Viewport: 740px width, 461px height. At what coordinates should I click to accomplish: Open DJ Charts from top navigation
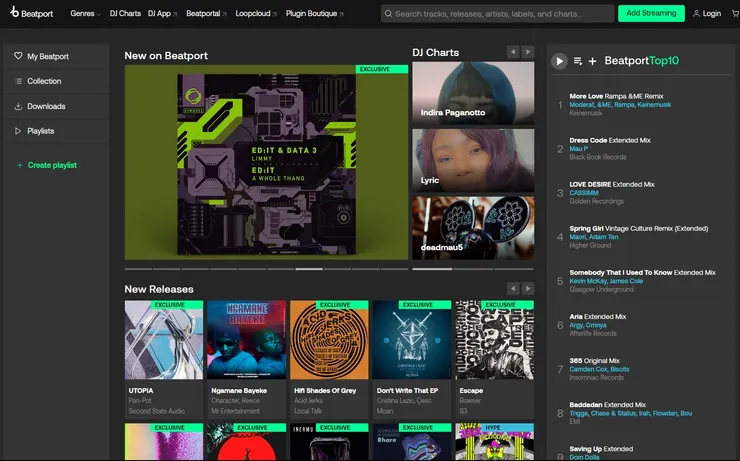125,14
